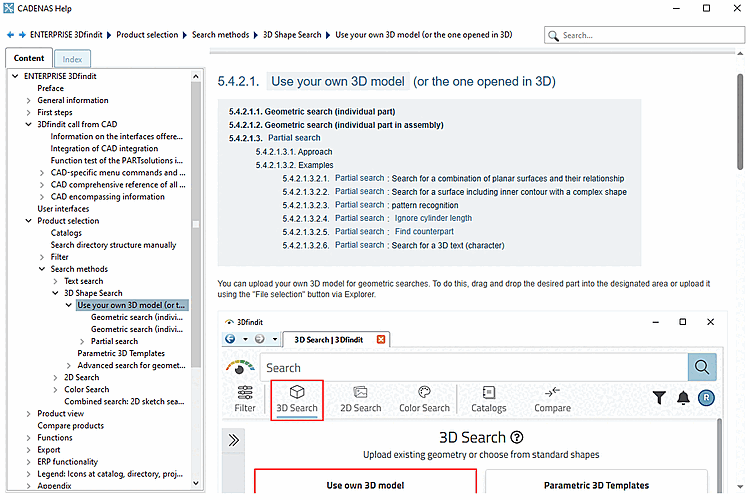Click the 2D Search icon
The width and height of the screenshot is (750, 500).
coord(360,392)
